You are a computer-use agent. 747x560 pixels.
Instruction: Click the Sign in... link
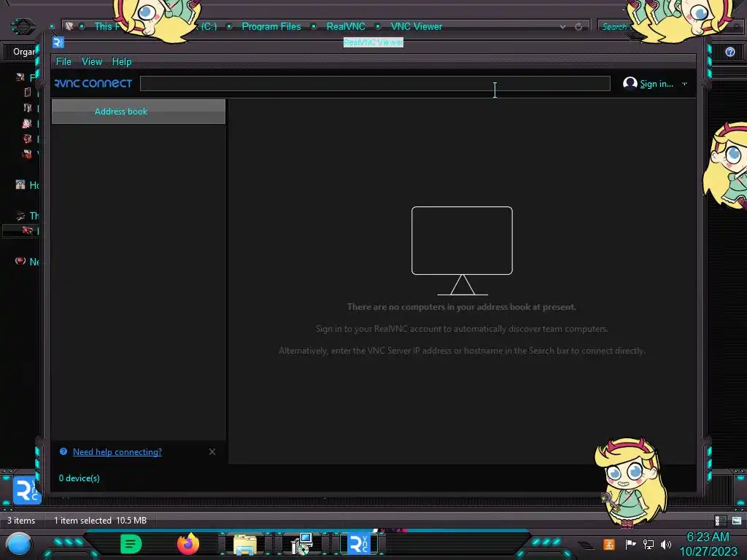[x=657, y=84]
